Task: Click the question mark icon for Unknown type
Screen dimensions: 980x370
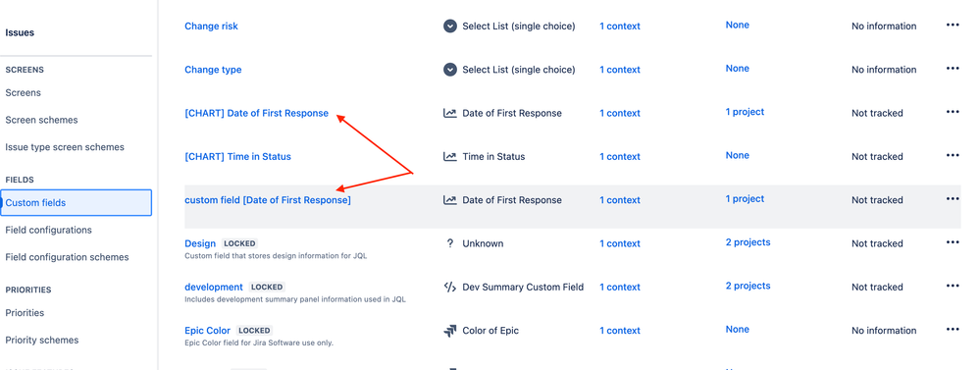Action: pos(450,243)
